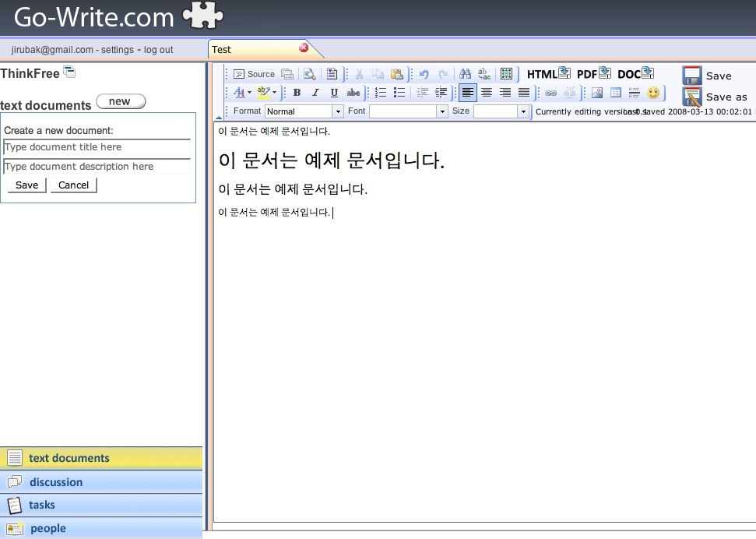Open the Replace tool icon
Viewport: 756px width, 539px height.
tap(484, 74)
